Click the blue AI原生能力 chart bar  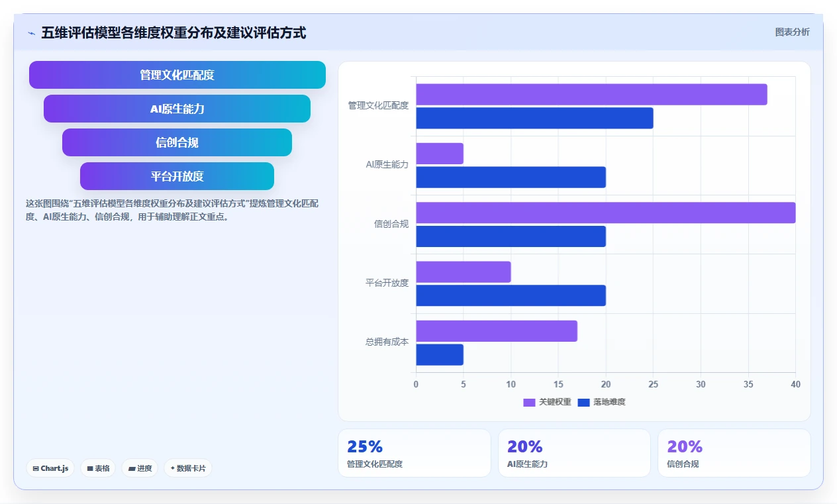pos(511,177)
